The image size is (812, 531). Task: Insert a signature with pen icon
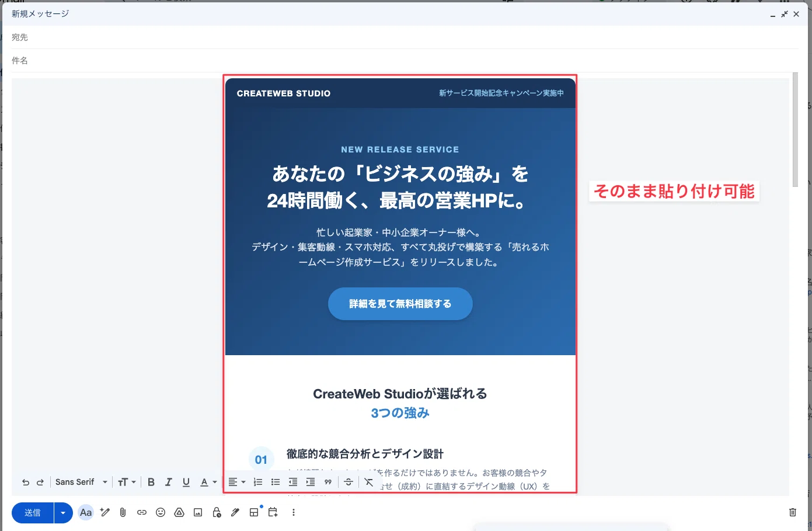point(235,512)
